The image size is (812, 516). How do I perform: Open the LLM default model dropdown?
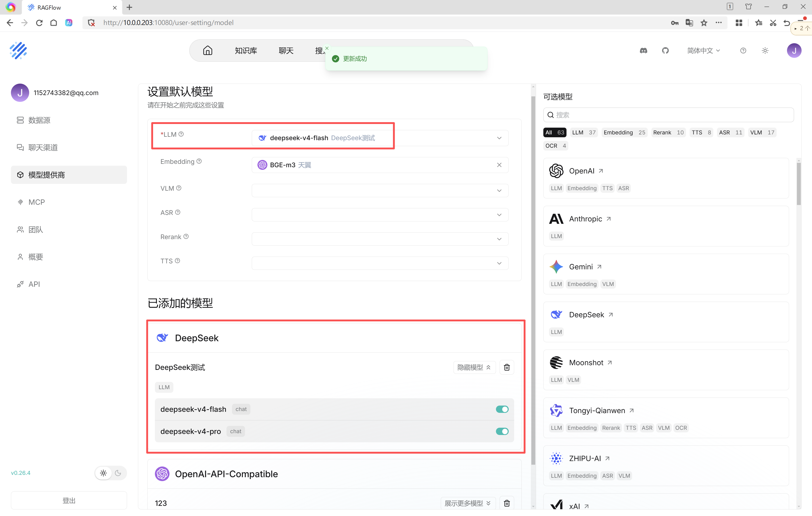[x=380, y=138]
